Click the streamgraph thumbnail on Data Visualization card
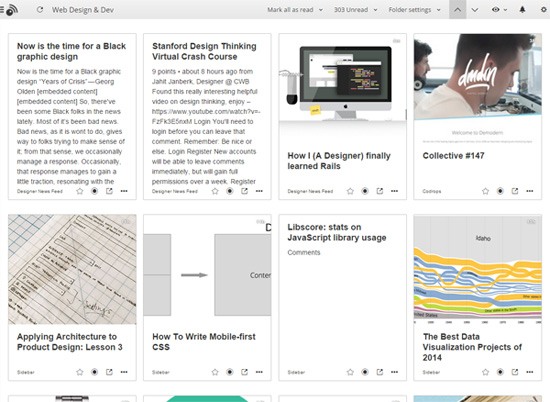Viewport: 550px width, 402px height. click(478, 269)
